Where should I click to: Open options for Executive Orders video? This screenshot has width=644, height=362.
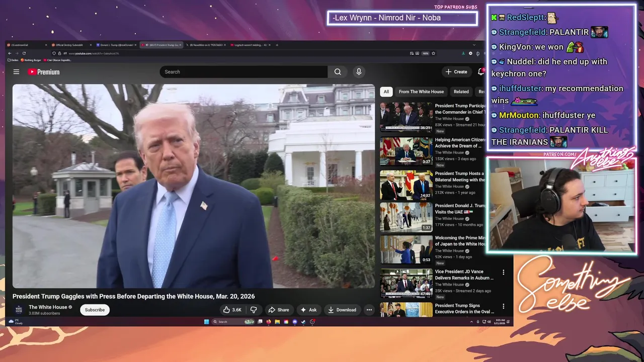[503, 306]
